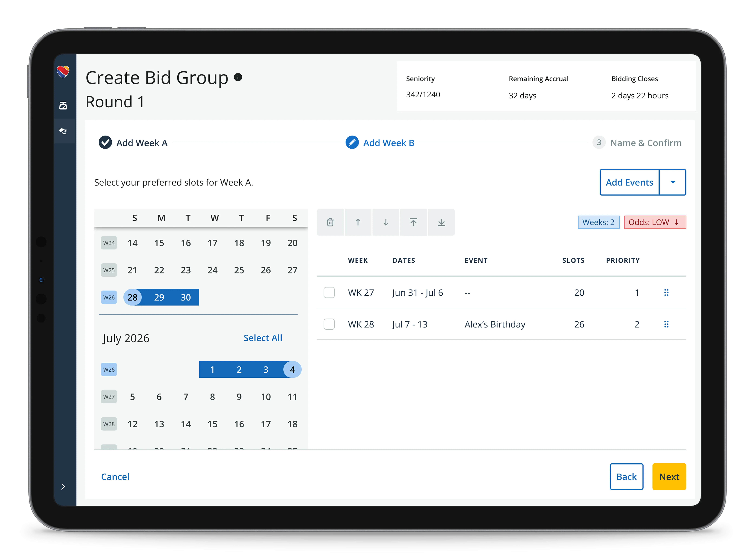Viewport: 755px width, 560px height.
Task: Click June 21 in the calendar
Action: coord(132,270)
